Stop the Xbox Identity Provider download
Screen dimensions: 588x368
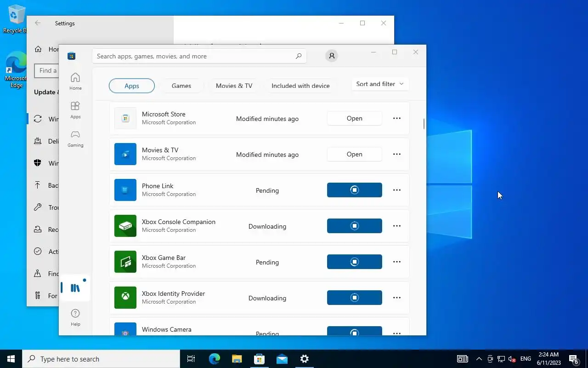[355, 298]
